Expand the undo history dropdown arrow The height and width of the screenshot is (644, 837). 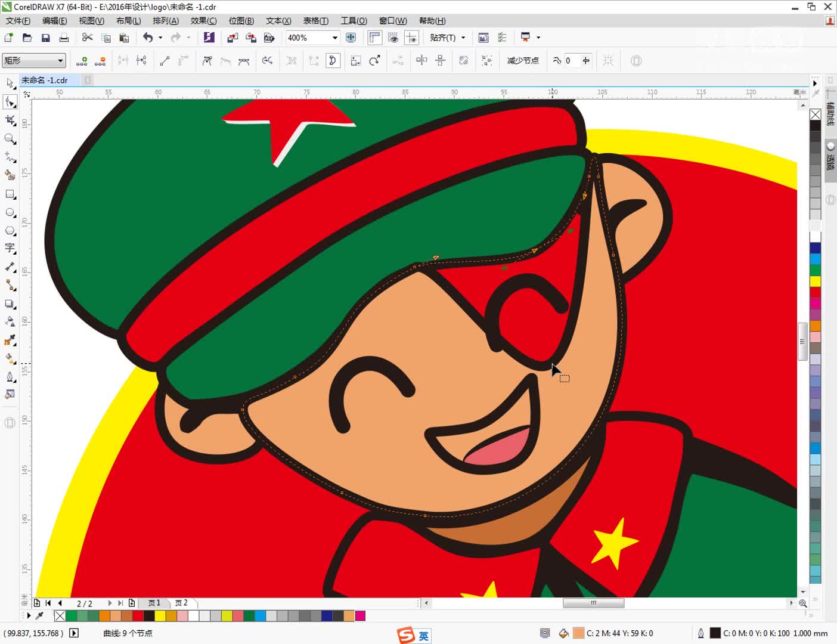tap(160, 38)
